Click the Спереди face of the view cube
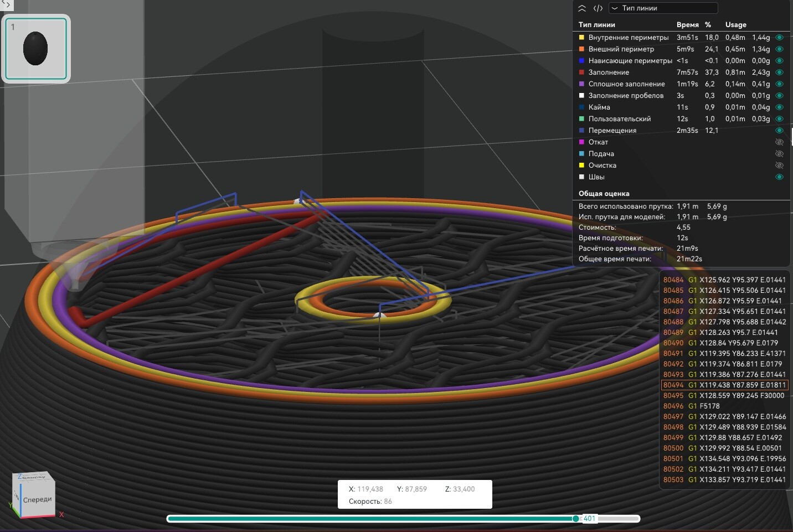Image resolution: width=793 pixels, height=532 pixels. click(x=37, y=499)
